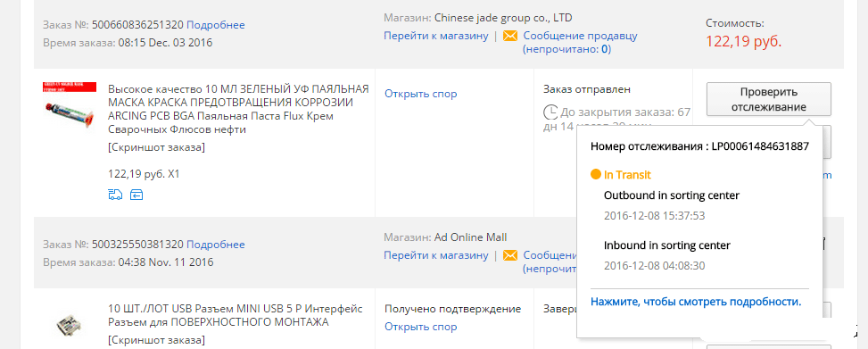Click Перейти к магазину for Chinese jade group

(x=436, y=36)
